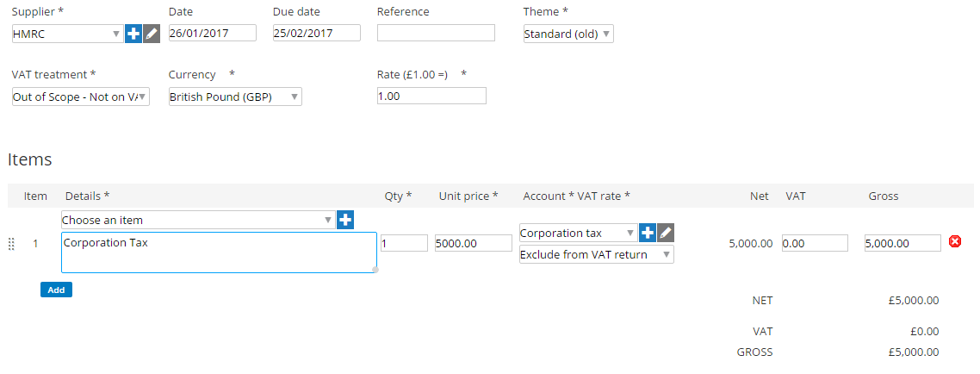Click the edit account pencil icon
The image size is (980, 374).
(x=666, y=233)
